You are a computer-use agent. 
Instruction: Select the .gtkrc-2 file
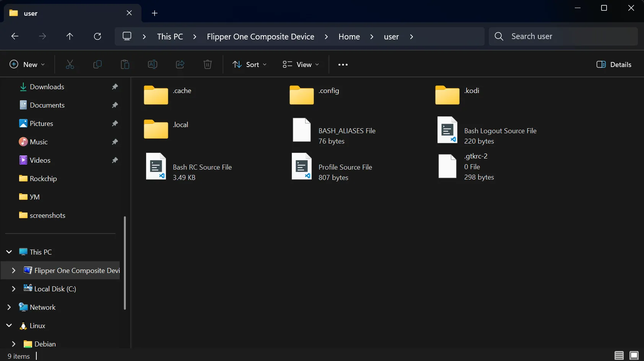click(467, 167)
